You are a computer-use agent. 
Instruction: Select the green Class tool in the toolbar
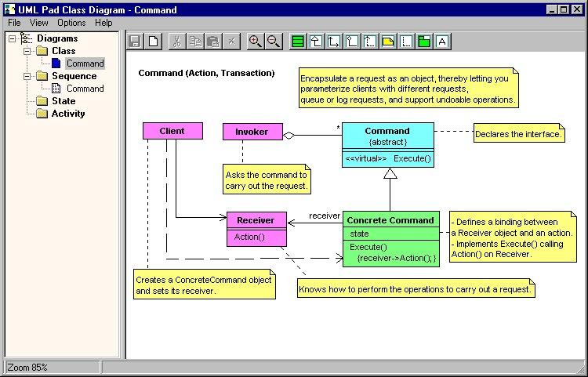tap(298, 42)
